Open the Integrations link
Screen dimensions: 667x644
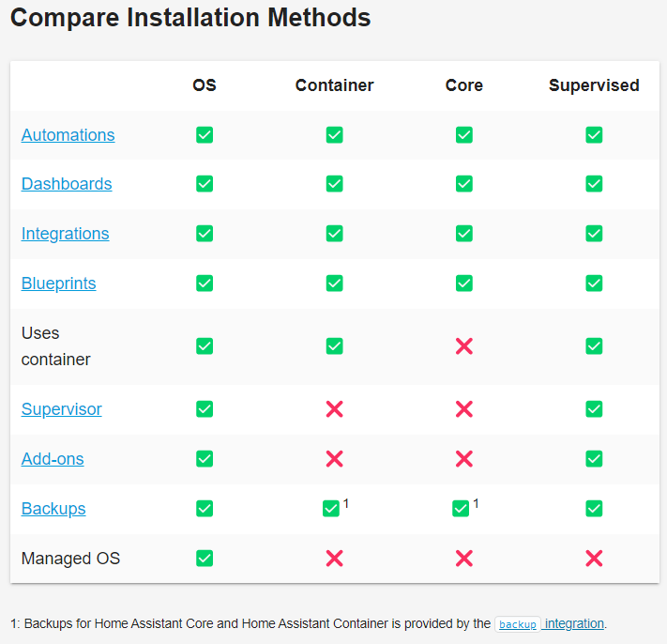pos(65,234)
